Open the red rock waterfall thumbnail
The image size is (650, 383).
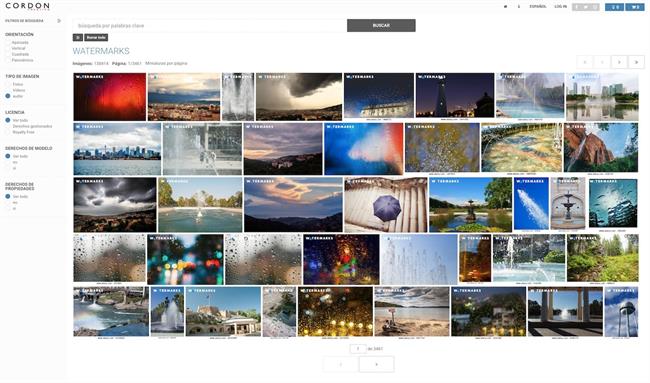601,147
